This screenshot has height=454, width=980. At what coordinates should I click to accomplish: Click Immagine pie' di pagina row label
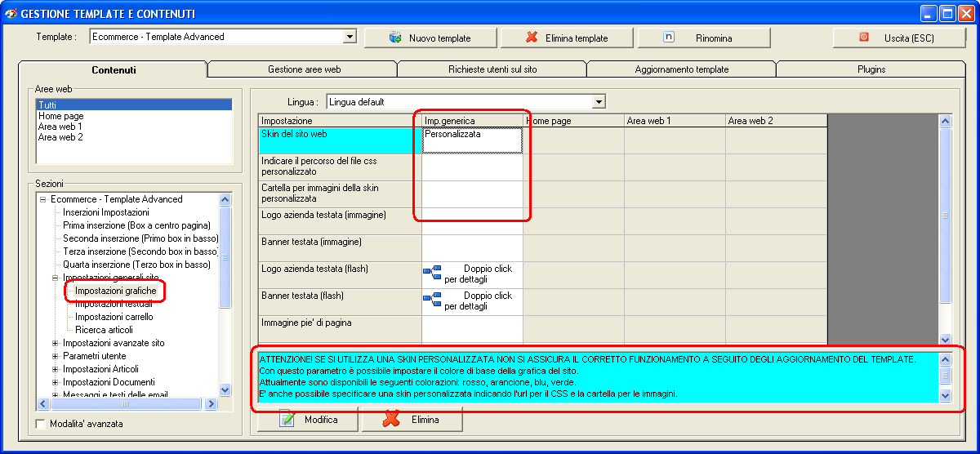pyautogui.click(x=340, y=329)
